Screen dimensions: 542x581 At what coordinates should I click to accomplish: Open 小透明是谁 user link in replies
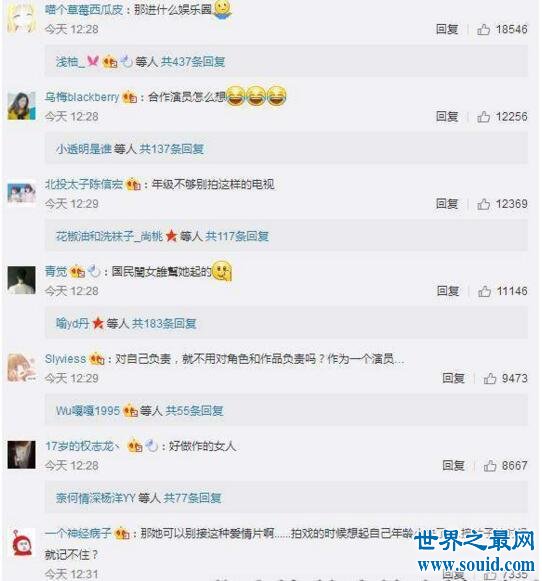84,149
